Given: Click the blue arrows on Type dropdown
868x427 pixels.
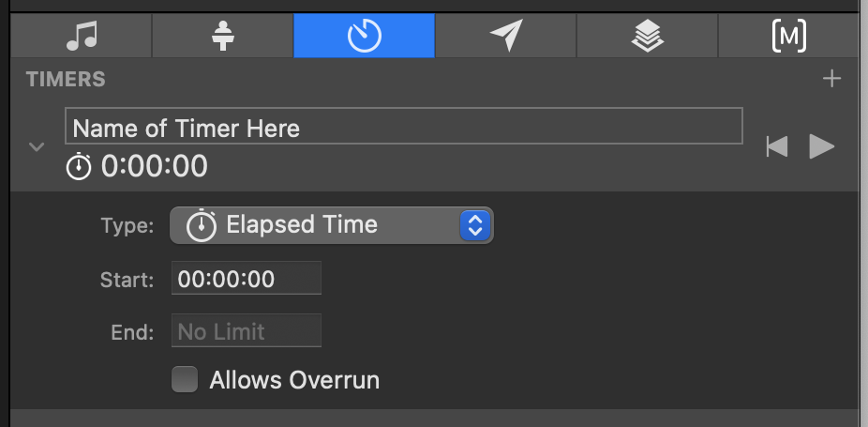Looking at the screenshot, I should [475, 225].
